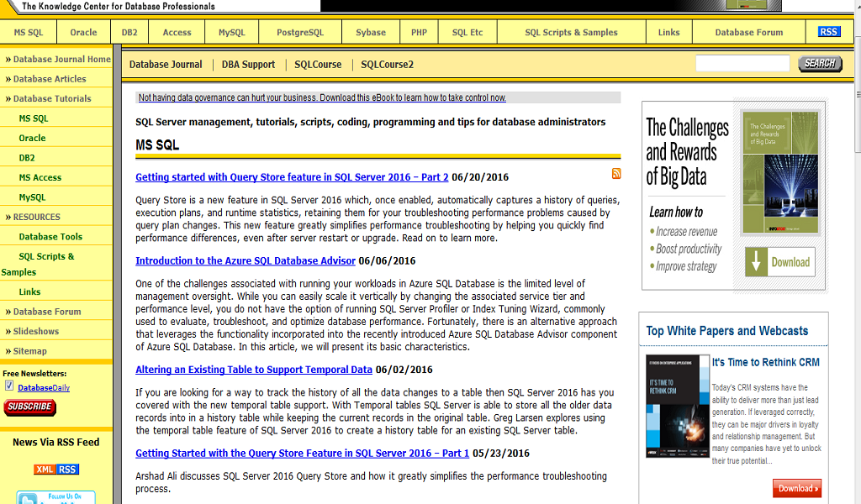Viewport: 861px width, 504px height.
Task: Expand the RESOURCES sidebar section
Action: [37, 218]
